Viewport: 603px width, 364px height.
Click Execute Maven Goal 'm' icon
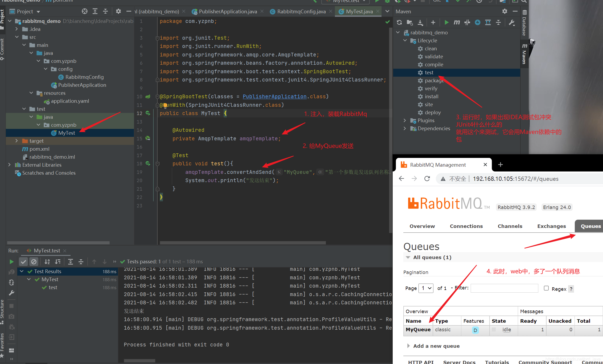[457, 23]
